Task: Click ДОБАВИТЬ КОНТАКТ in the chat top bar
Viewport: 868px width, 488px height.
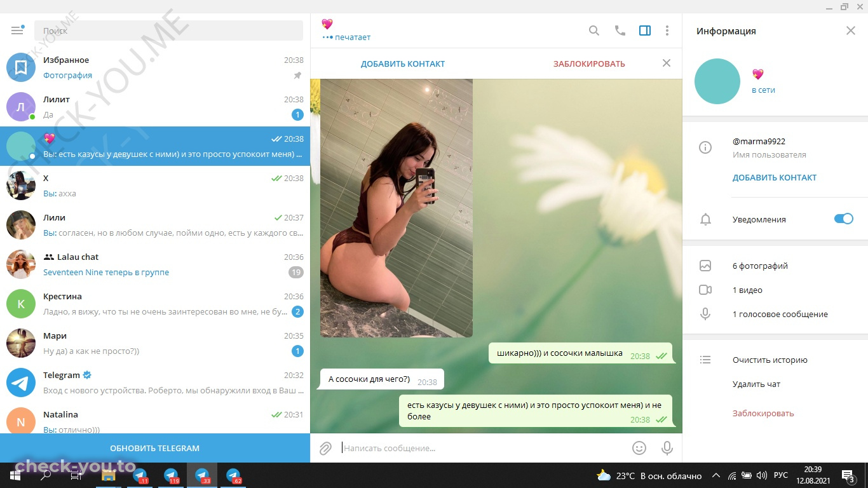Action: click(x=403, y=64)
